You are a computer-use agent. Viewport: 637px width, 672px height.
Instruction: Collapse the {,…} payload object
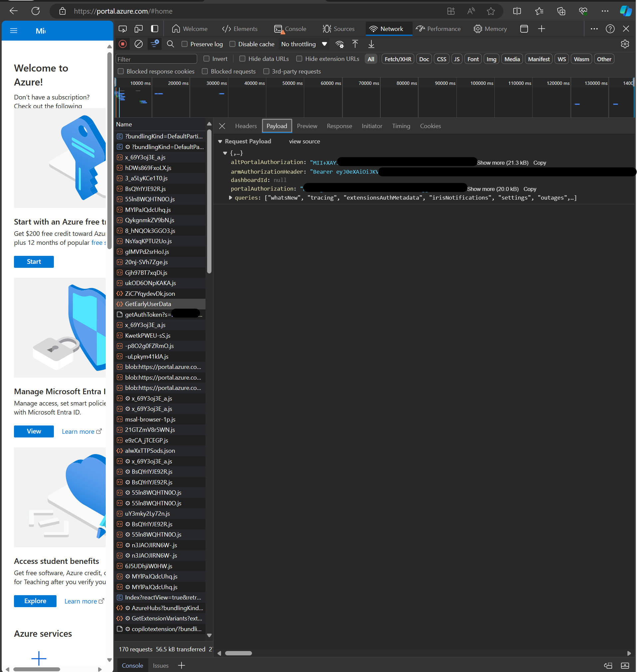coord(225,153)
